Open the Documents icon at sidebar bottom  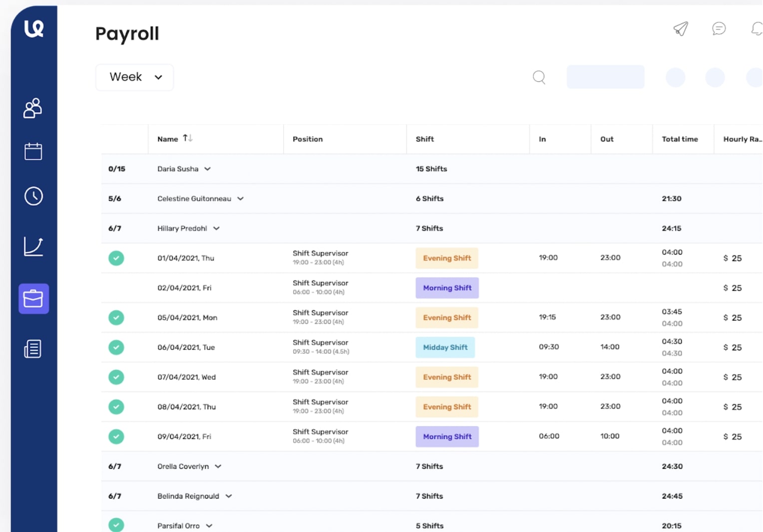click(32, 348)
